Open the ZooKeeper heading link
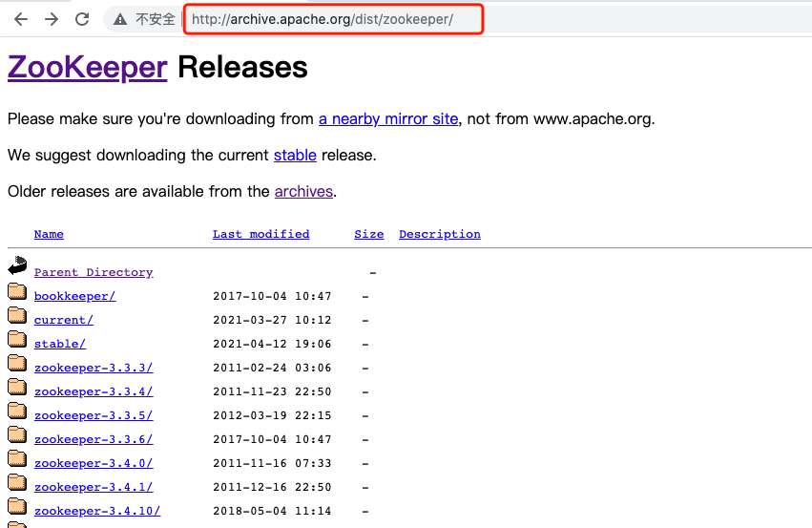The image size is (812, 528). point(88,68)
